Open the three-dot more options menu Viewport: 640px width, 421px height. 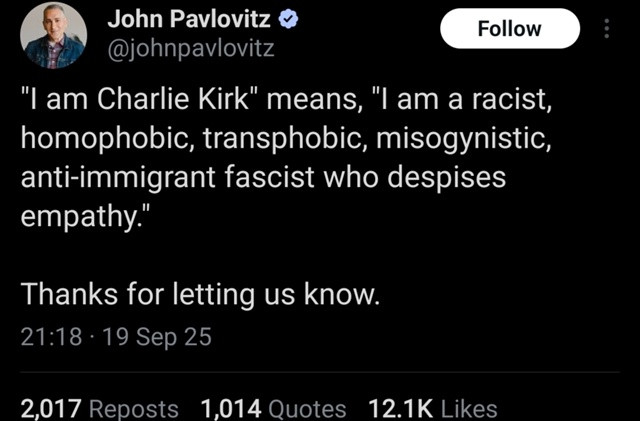point(607,29)
